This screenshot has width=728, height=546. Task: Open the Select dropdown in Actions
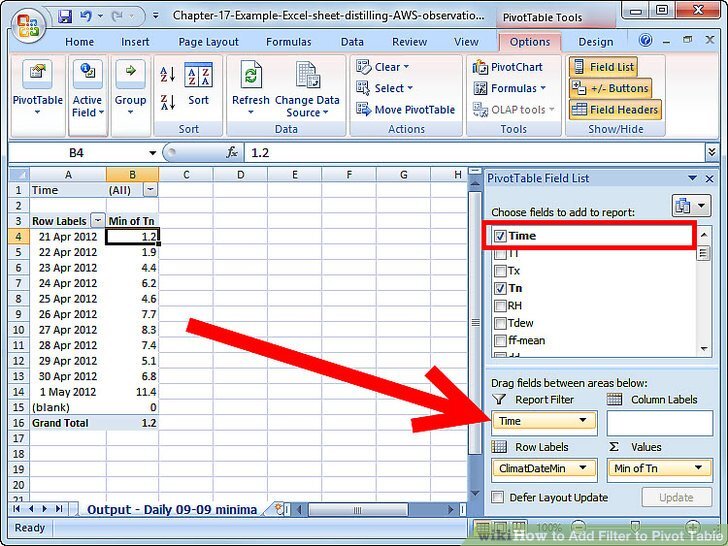(x=385, y=88)
